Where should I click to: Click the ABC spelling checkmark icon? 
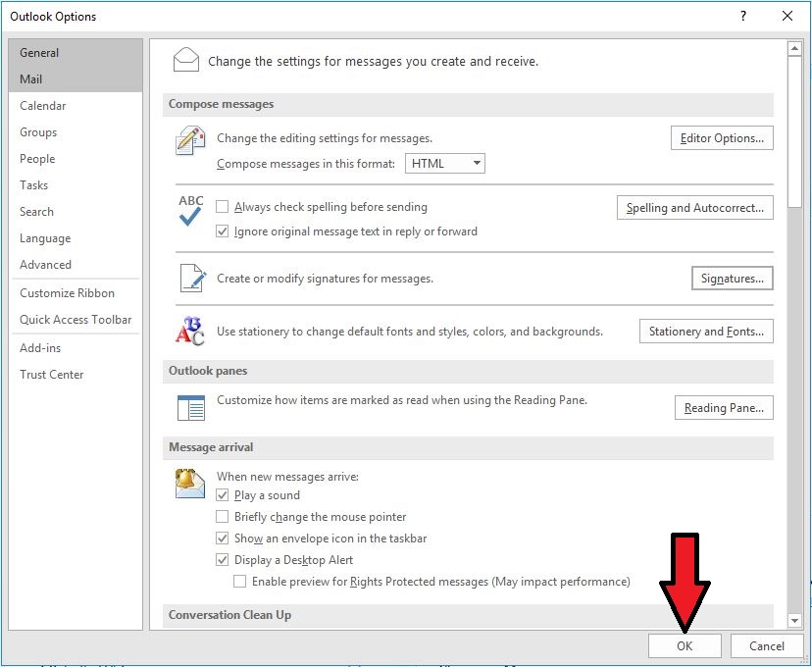pos(190,211)
